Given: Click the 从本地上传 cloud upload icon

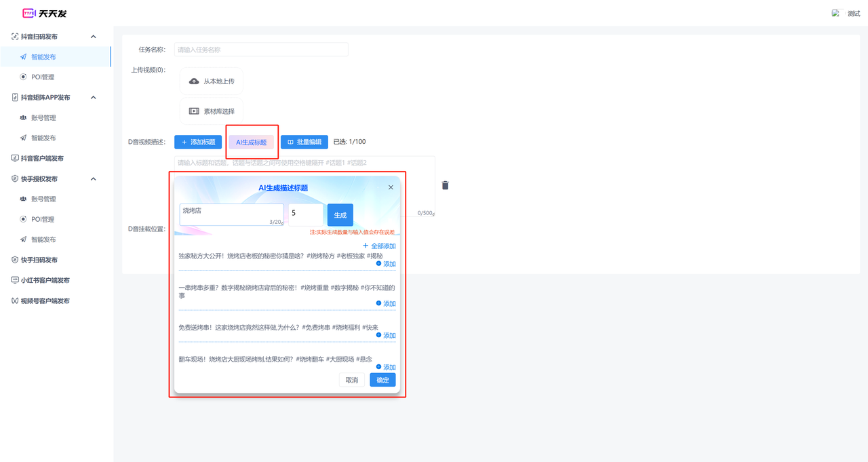Looking at the screenshot, I should pyautogui.click(x=194, y=81).
